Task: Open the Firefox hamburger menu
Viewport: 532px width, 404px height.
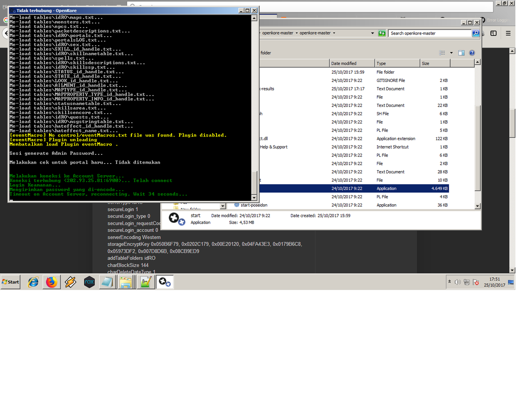Action: click(508, 33)
